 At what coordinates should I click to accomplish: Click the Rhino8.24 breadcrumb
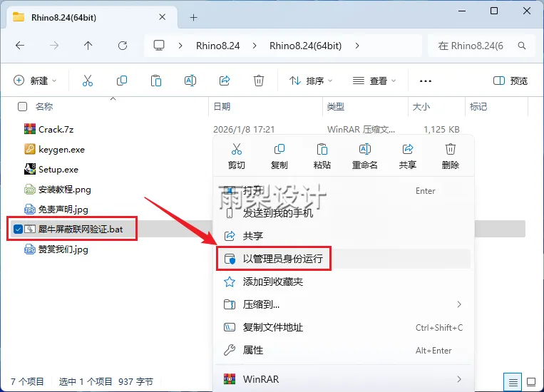(x=218, y=46)
